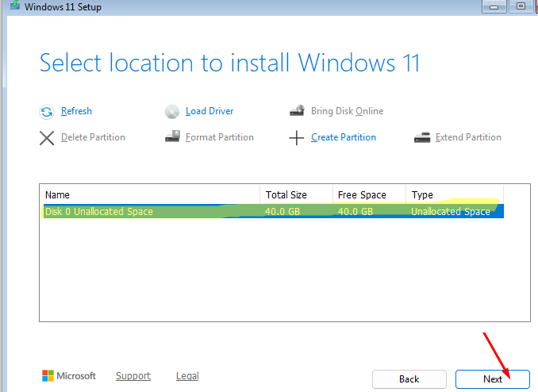Click the Delete Partition X icon
This screenshot has width=538, height=392.
point(47,138)
